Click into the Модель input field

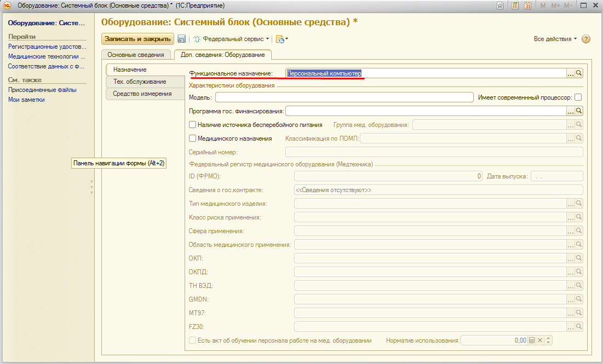pyautogui.click(x=343, y=97)
